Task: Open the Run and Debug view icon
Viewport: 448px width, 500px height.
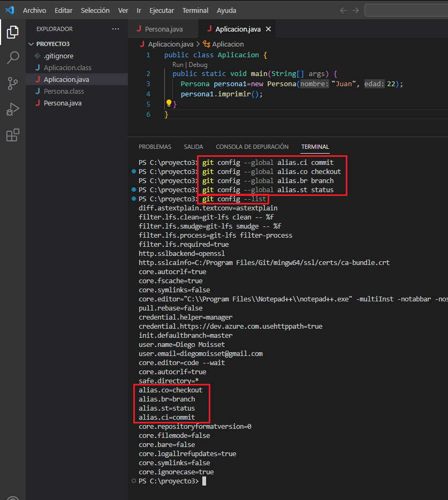Action: [x=13, y=109]
